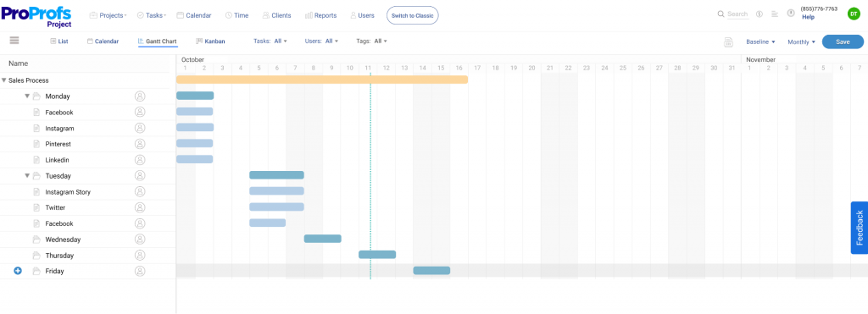Click the Save button

[x=843, y=42]
